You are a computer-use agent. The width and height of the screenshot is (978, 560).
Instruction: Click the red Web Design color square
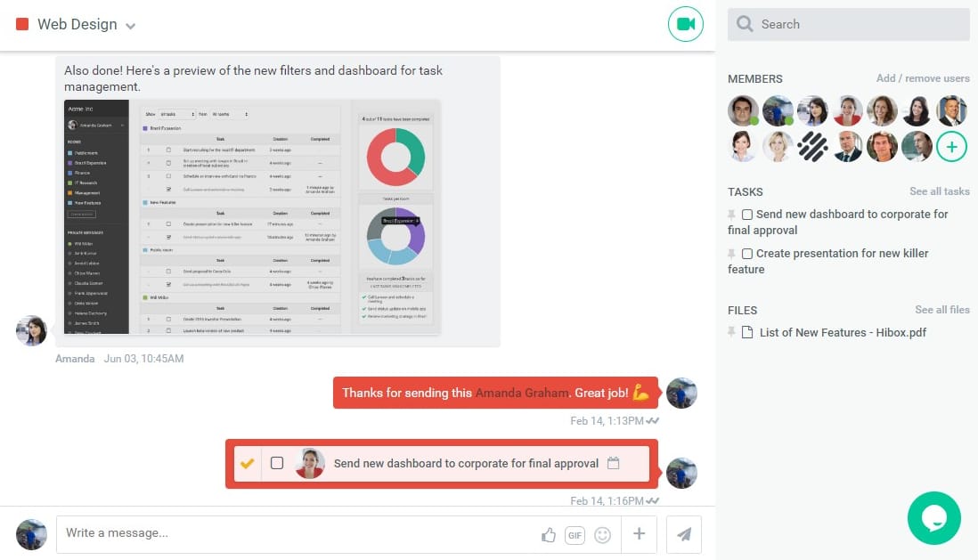click(22, 24)
